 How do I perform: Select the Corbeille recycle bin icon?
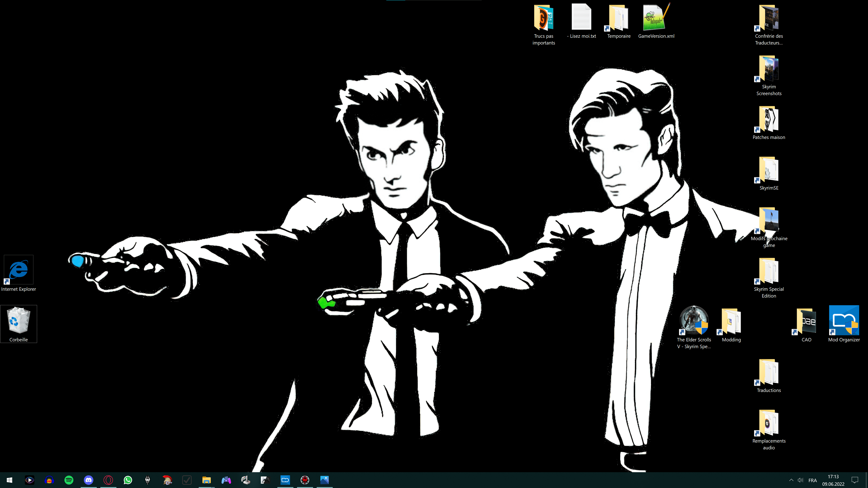19,324
